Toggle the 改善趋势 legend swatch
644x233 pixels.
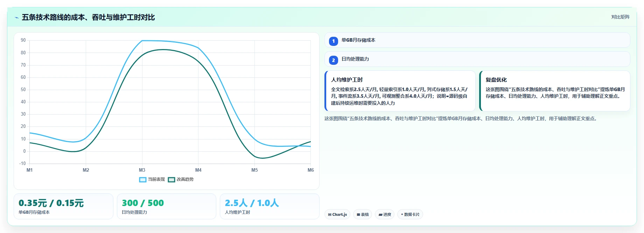(171, 179)
